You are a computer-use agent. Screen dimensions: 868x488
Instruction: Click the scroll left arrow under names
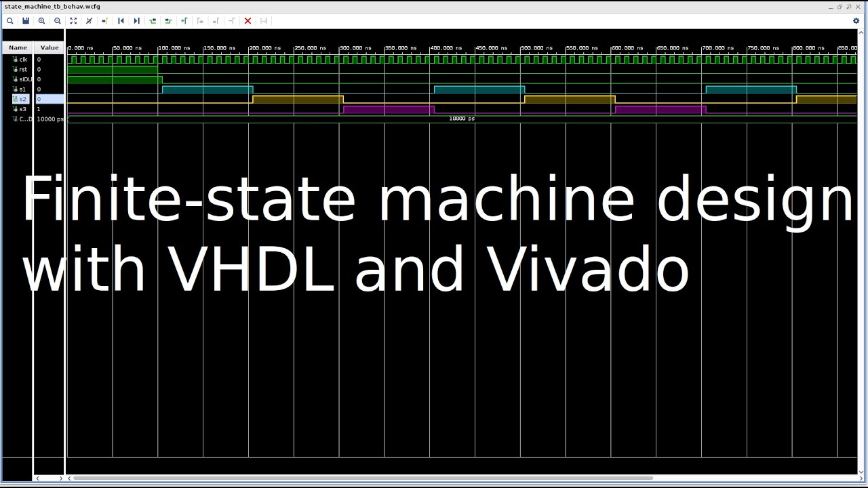pyautogui.click(x=38, y=479)
